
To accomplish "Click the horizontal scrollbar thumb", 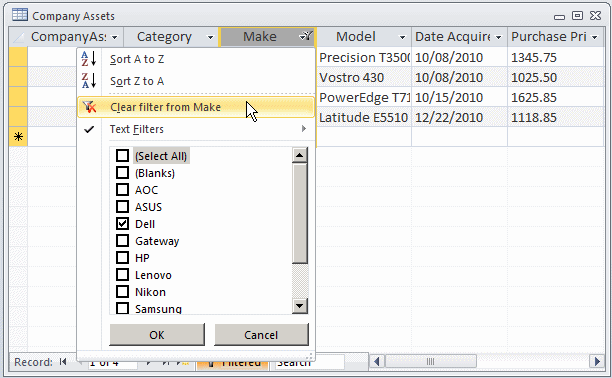I will 431,362.
